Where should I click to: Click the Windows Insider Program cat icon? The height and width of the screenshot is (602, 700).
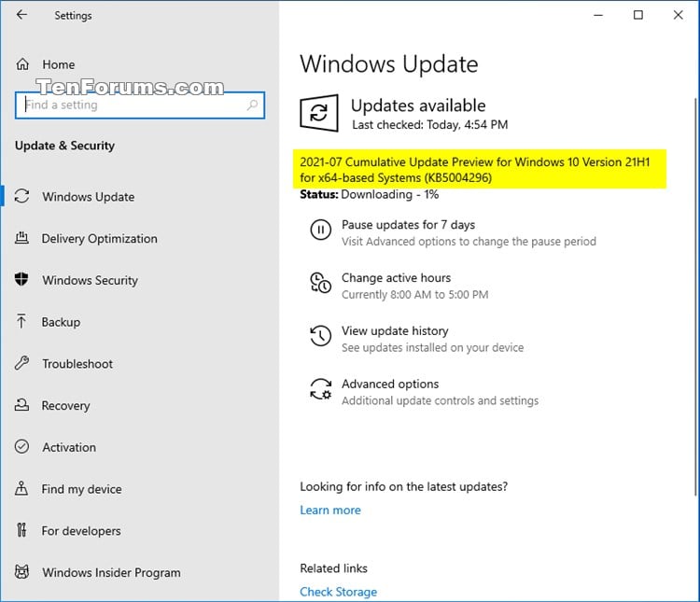(21, 571)
